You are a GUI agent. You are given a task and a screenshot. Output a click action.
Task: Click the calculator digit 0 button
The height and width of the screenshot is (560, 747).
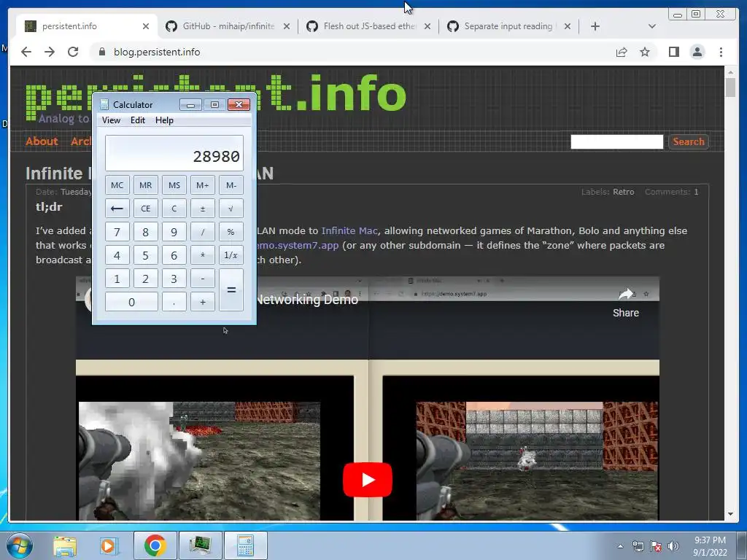coord(131,302)
